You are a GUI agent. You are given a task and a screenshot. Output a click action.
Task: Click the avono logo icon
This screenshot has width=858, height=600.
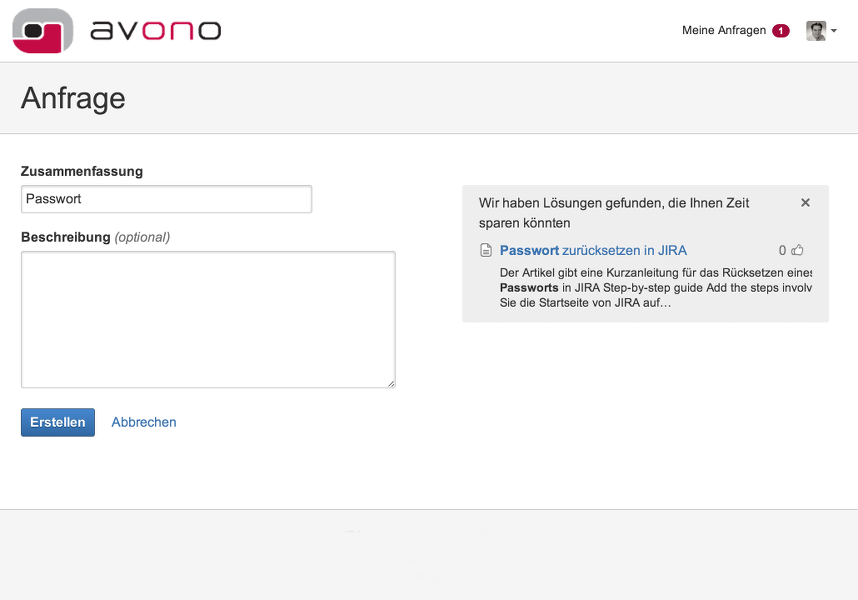coord(43,30)
